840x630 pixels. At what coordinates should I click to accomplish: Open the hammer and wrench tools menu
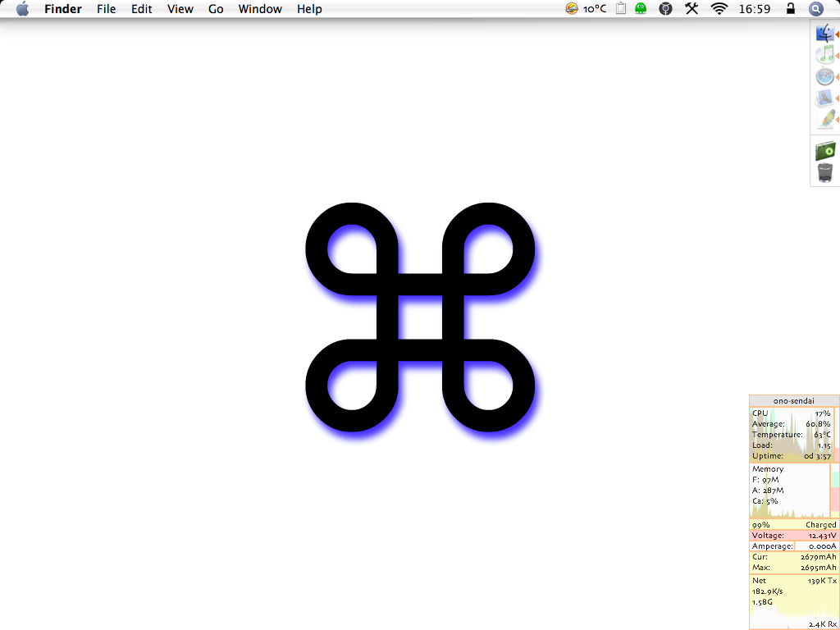coord(692,8)
